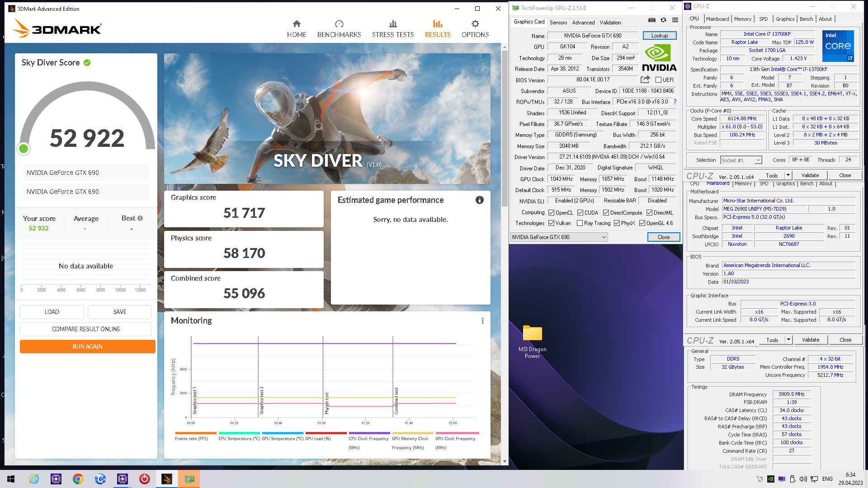Screen dimensions: 868x488
Task: Open the Windows Start menu
Action: [11, 479]
